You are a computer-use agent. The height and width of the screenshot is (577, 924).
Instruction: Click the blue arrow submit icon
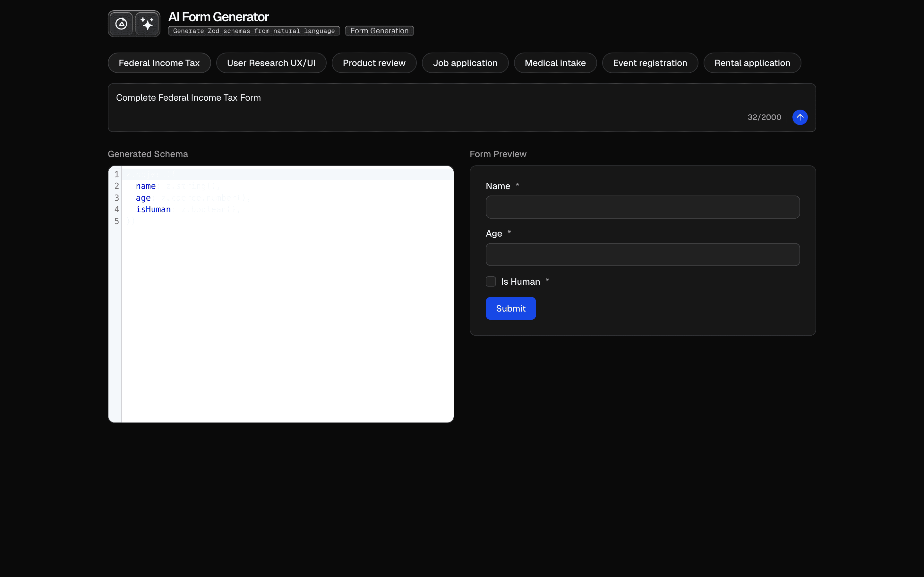pyautogui.click(x=800, y=117)
